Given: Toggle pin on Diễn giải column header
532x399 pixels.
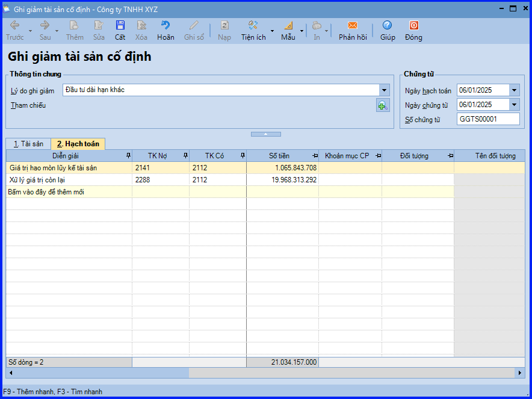Looking at the screenshot, I should click(x=128, y=156).
